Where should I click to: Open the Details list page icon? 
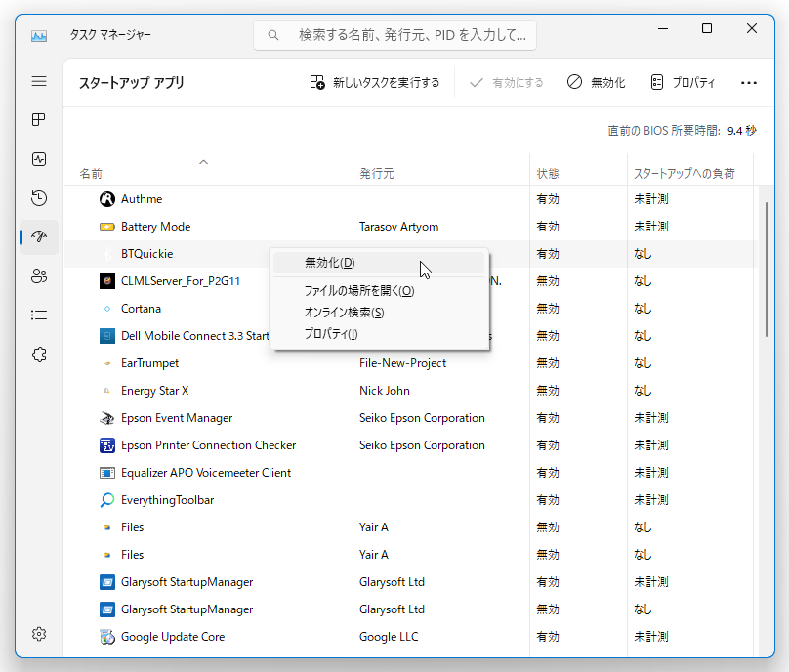point(39,315)
